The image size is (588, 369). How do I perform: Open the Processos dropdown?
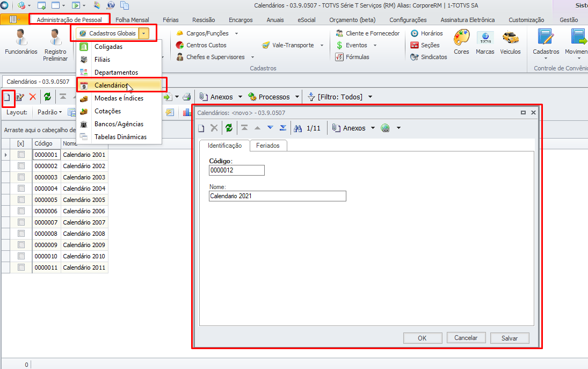[x=297, y=97]
